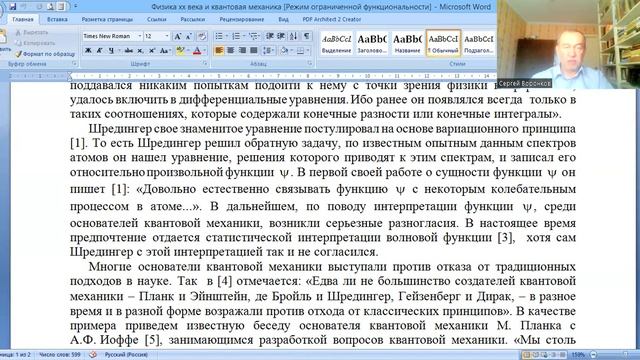Save the document with the floppy disk icon
Image resolution: width=640 pixels, height=360 pixels.
pyautogui.click(x=13, y=6)
